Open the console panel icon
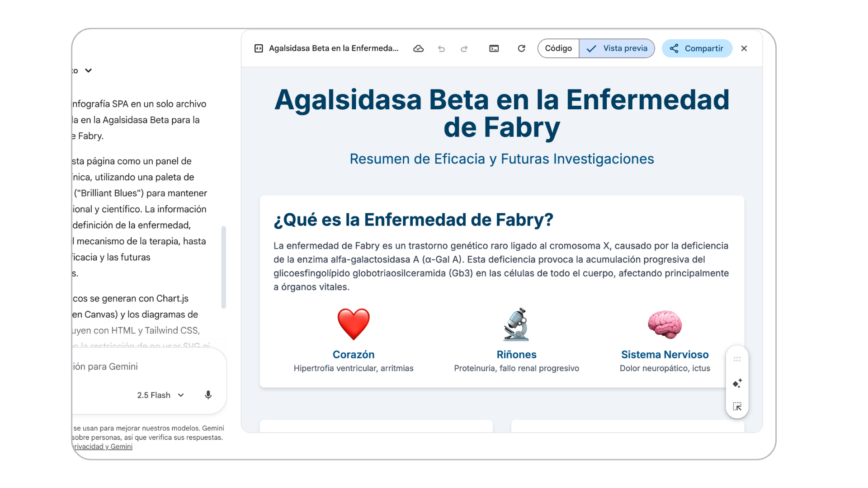The height and width of the screenshot is (488, 868). point(494,48)
